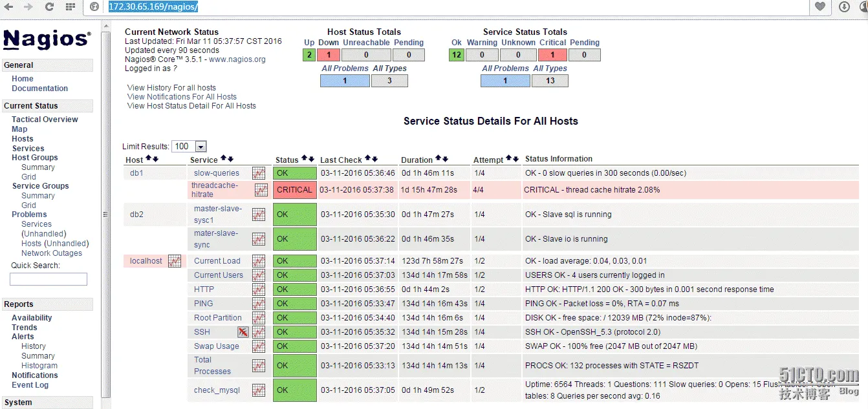The height and width of the screenshot is (409, 868).
Task: Click sort arrows next to Duration column
Action: coord(442,159)
